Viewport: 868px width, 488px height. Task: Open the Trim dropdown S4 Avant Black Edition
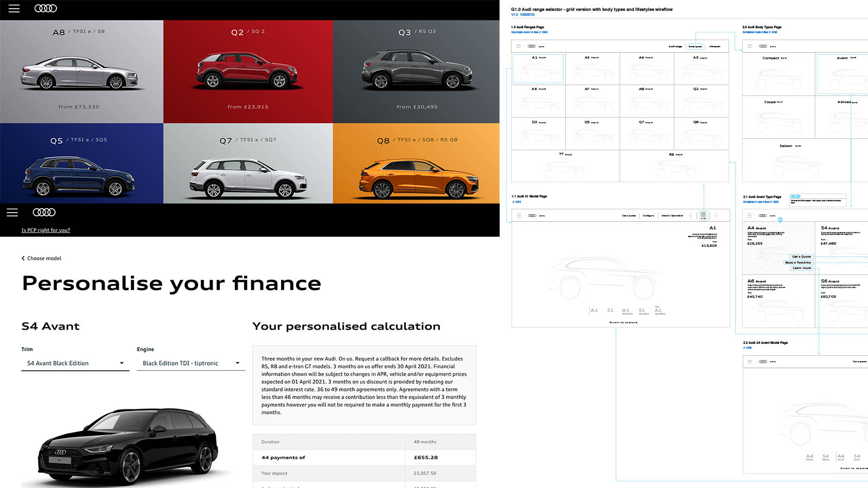[x=75, y=363]
